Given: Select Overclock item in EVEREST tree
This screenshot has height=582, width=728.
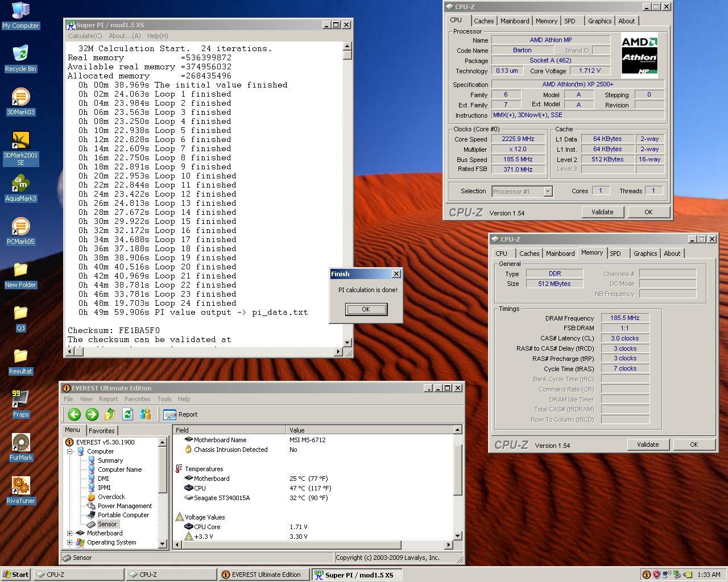Looking at the screenshot, I should tap(111, 497).
